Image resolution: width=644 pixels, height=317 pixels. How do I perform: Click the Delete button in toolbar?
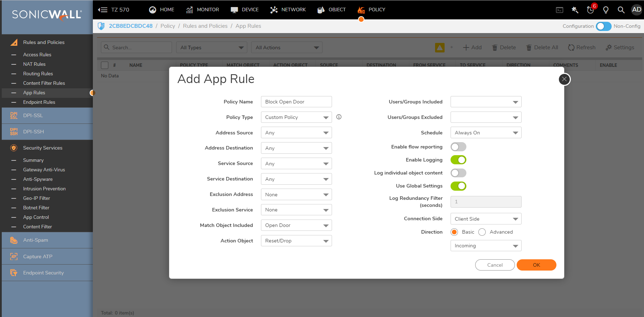(504, 47)
